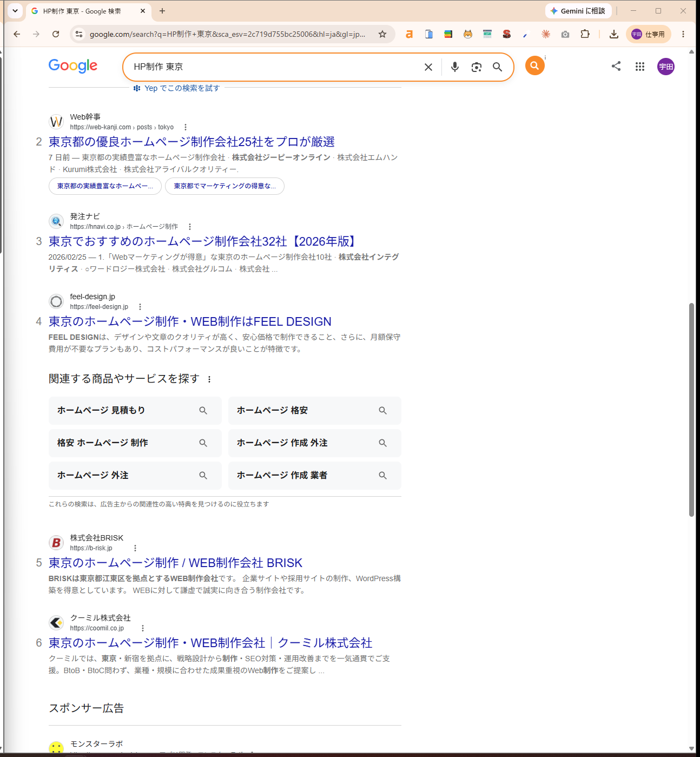Image resolution: width=700 pixels, height=757 pixels.
Task: Focus the Google search input field
Action: (273, 67)
